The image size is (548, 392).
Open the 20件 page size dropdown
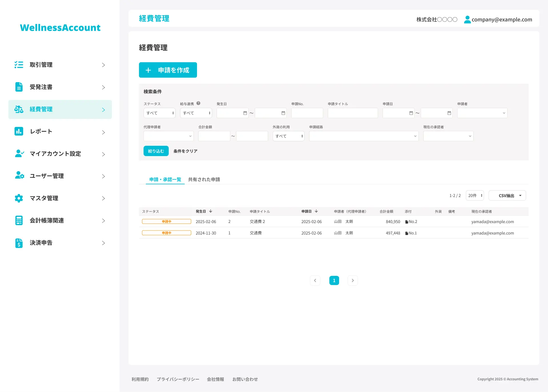tap(475, 195)
